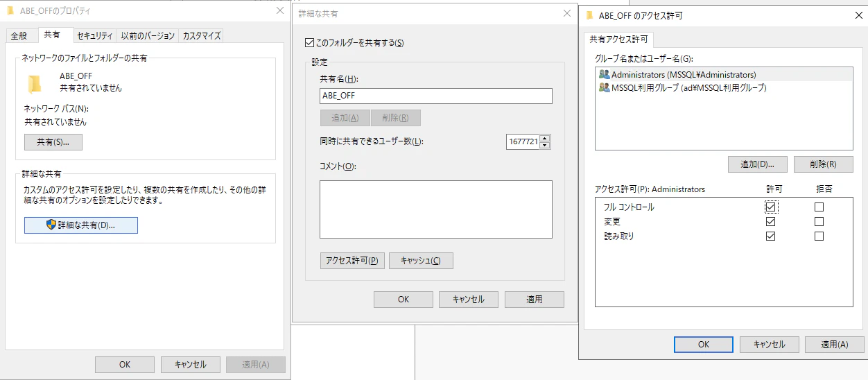This screenshot has width=868, height=380.
Task: Click the 変更 permission row label
Action: tap(612, 222)
